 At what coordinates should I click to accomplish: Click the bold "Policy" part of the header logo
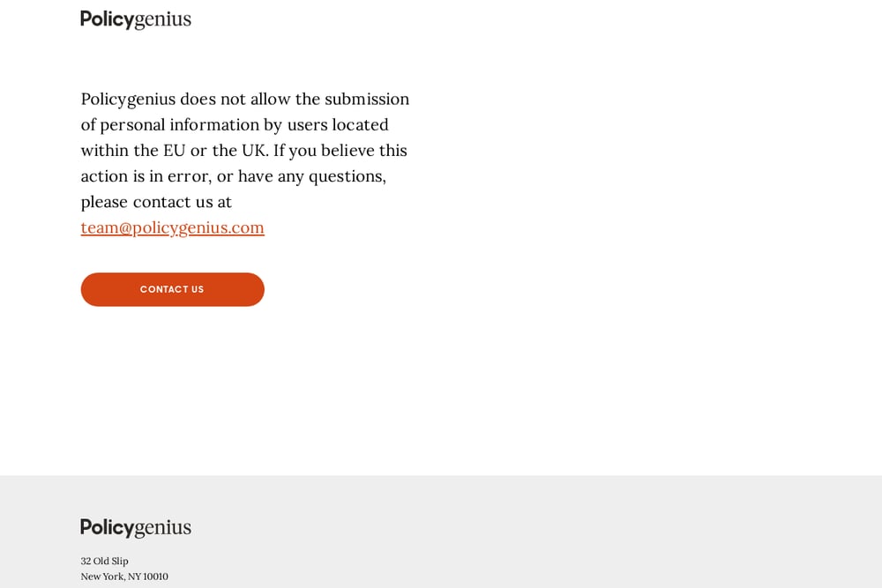coord(107,19)
